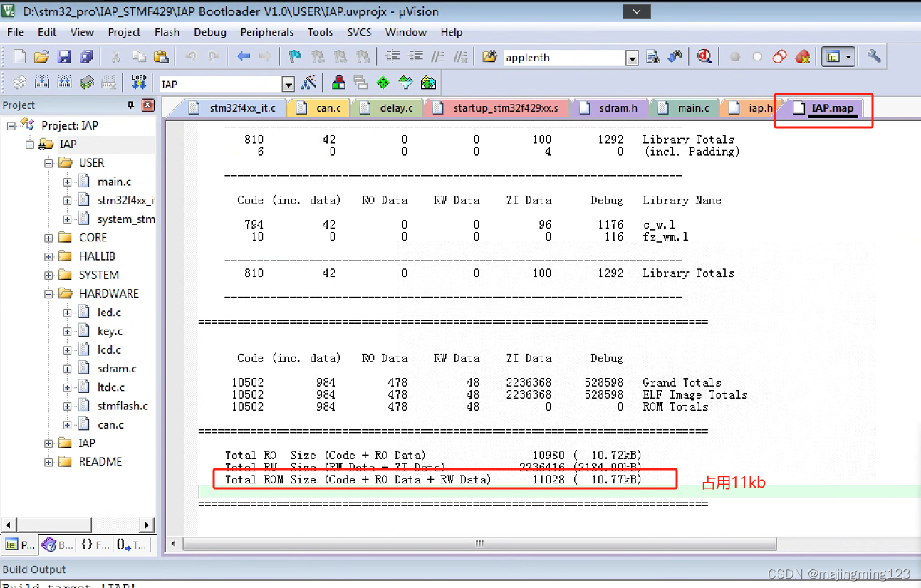This screenshot has width=921, height=588.
Task: Kill all breakpoints in program
Action: tap(803, 56)
